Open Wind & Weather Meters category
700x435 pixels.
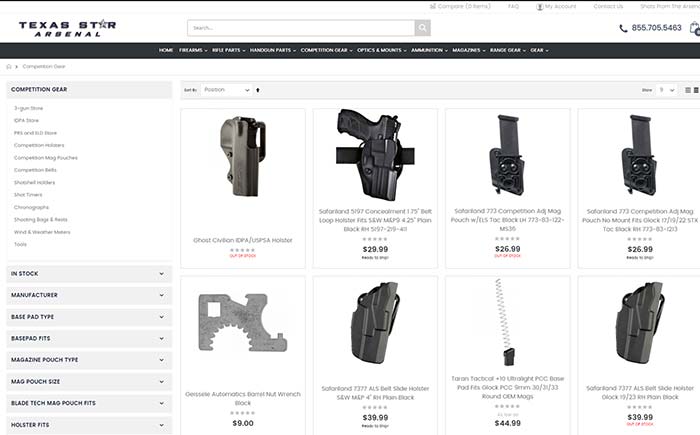pyautogui.click(x=42, y=232)
